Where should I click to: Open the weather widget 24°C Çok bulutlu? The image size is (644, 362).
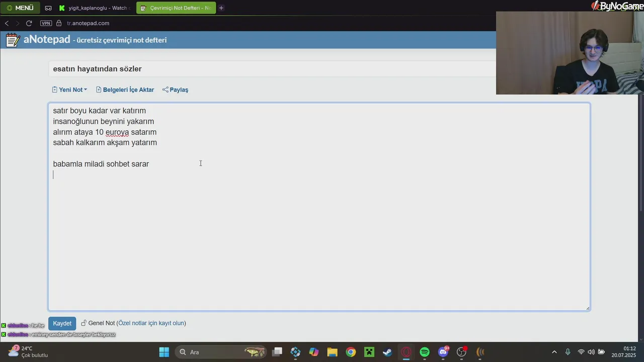click(28, 352)
